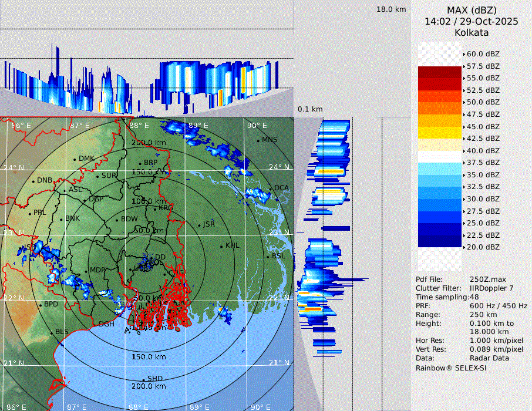The width and height of the screenshot is (532, 411).
Task: Click the SHD station marker offshore
Action: [143, 379]
